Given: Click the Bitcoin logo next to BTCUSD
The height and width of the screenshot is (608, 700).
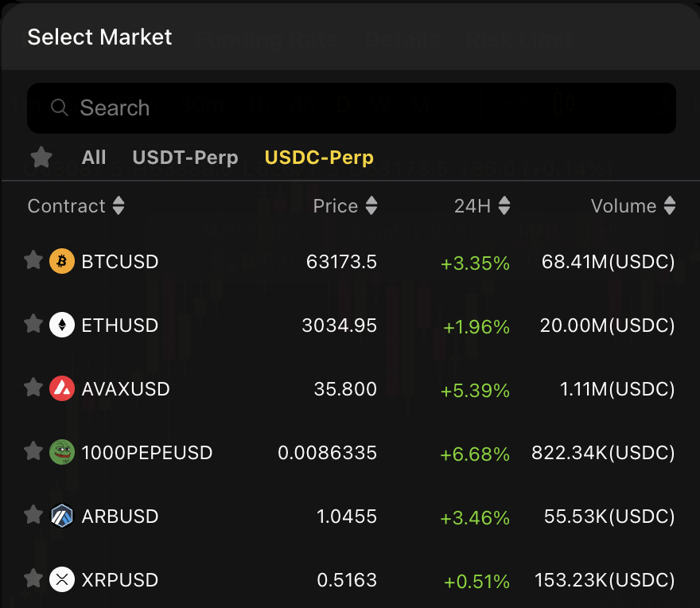Looking at the screenshot, I should 61,261.
